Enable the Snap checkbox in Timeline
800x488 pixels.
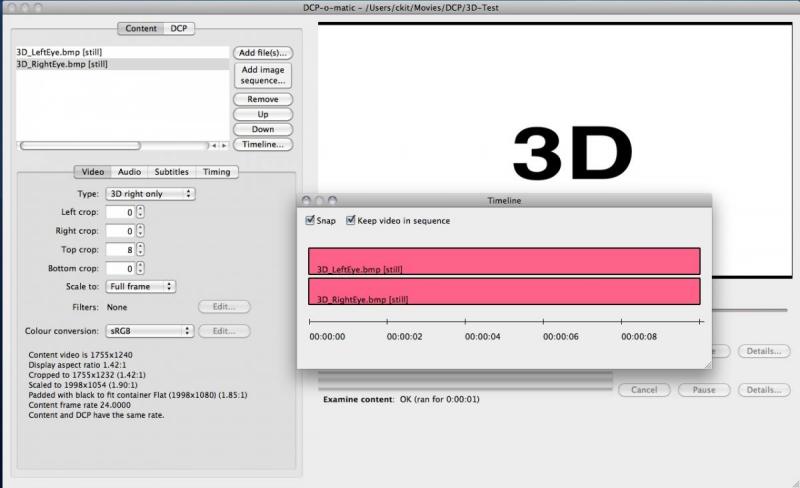310,221
